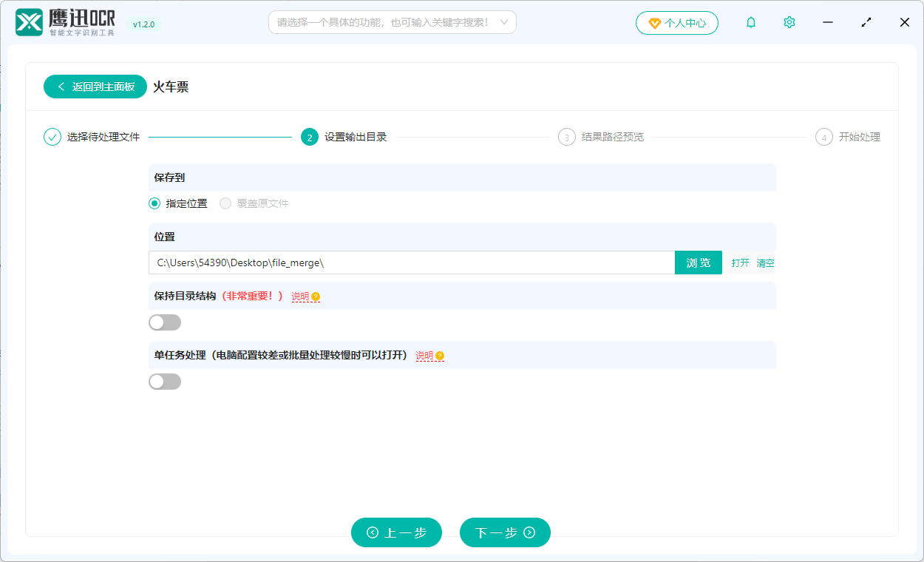Clear the path using the 清空 link
This screenshot has height=562, width=924.
tap(765, 263)
